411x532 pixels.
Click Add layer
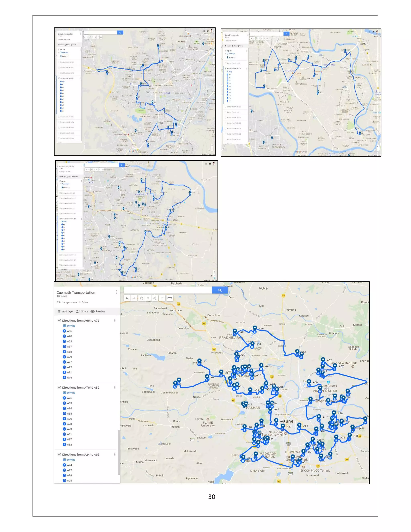[x=65, y=311]
